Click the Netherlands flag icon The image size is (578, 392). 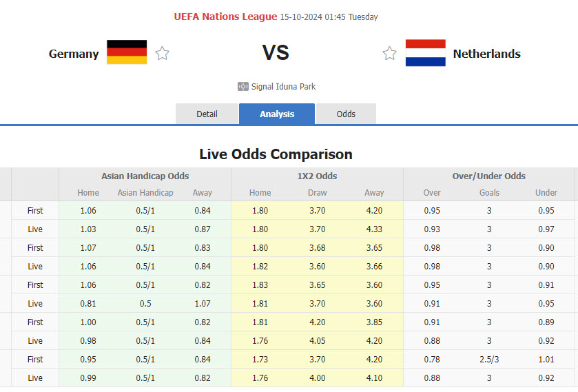pyautogui.click(x=425, y=53)
